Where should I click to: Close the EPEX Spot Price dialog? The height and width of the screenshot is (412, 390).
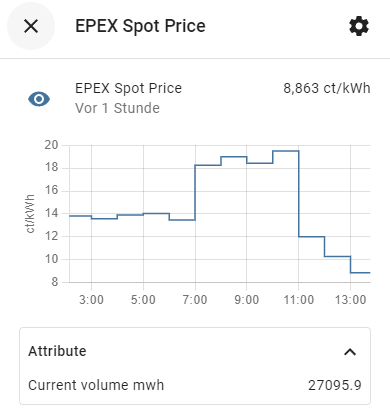pos(31,26)
